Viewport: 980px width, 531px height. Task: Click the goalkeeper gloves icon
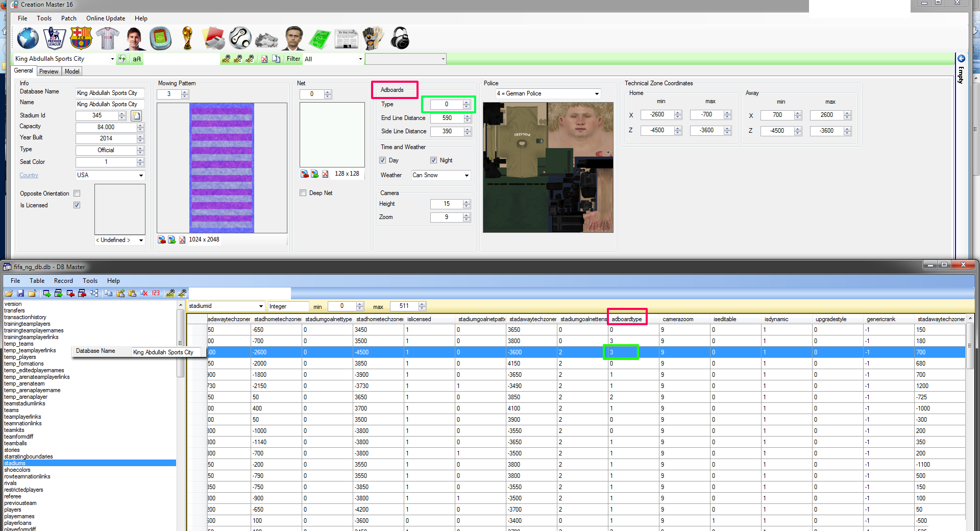(x=373, y=39)
